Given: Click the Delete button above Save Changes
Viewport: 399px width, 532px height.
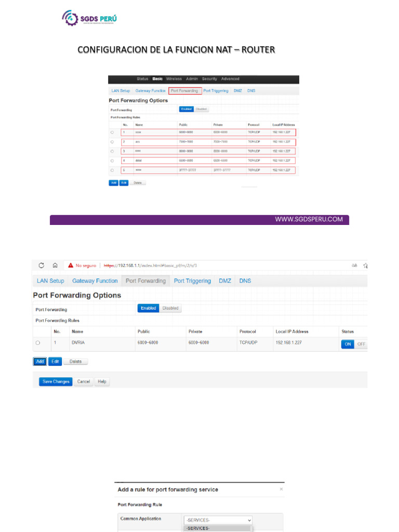Looking at the screenshot, I should click(x=75, y=362).
